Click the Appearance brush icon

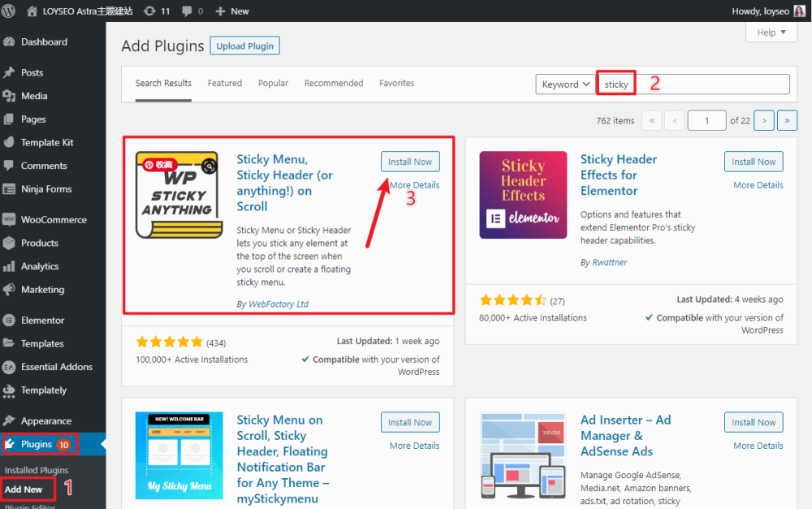(x=9, y=421)
